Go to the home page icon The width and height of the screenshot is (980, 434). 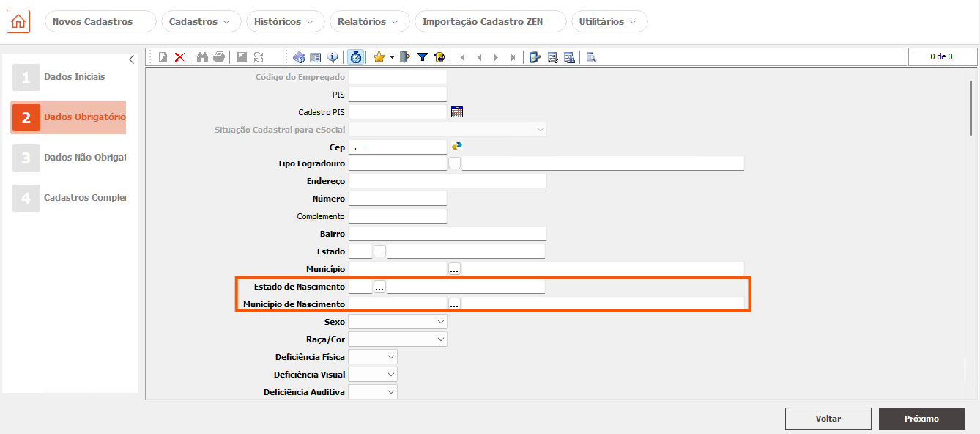point(18,21)
